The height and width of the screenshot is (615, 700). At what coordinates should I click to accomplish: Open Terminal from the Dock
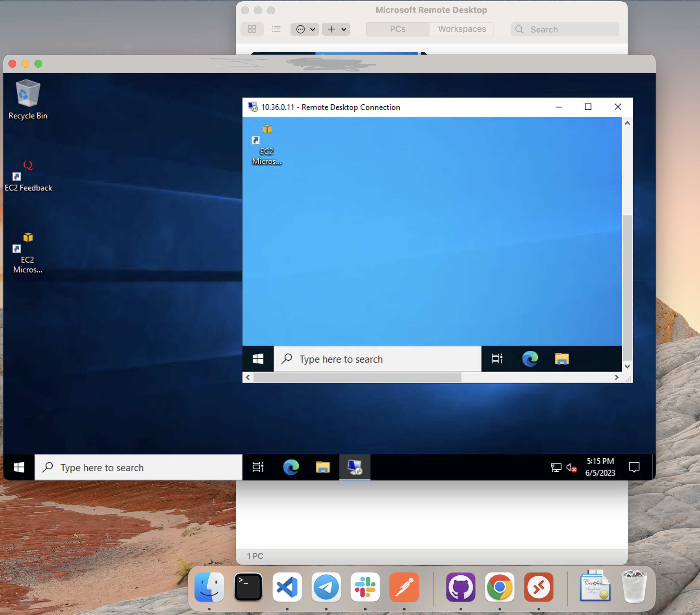[x=248, y=587]
